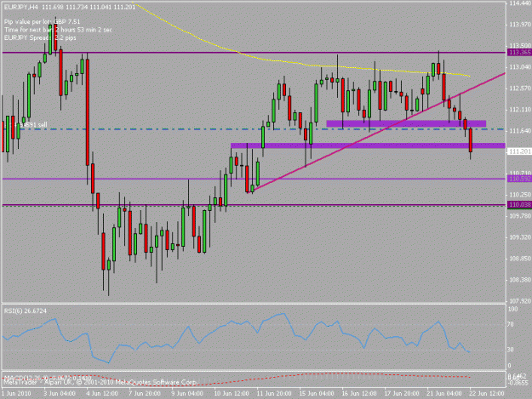Click the '15 Jun 04:00' time label
Viewport: 532px width, 399px height.
pyautogui.click(x=317, y=393)
